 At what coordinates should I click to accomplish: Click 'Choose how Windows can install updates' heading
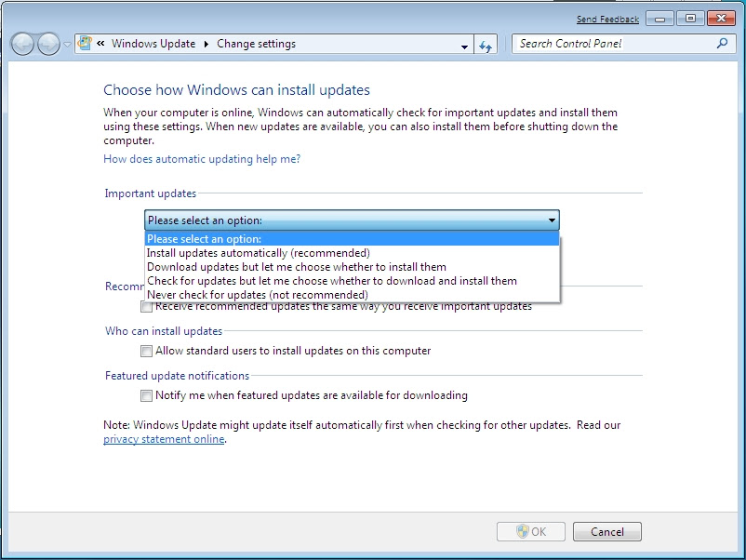click(x=236, y=90)
